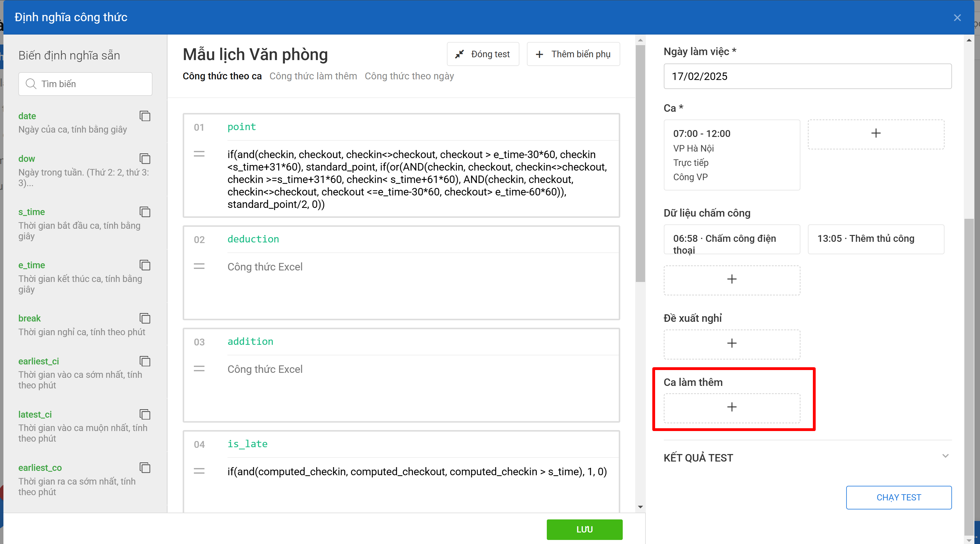
Task: Add attendance record under Dữ liệu chấm công
Action: pos(731,279)
